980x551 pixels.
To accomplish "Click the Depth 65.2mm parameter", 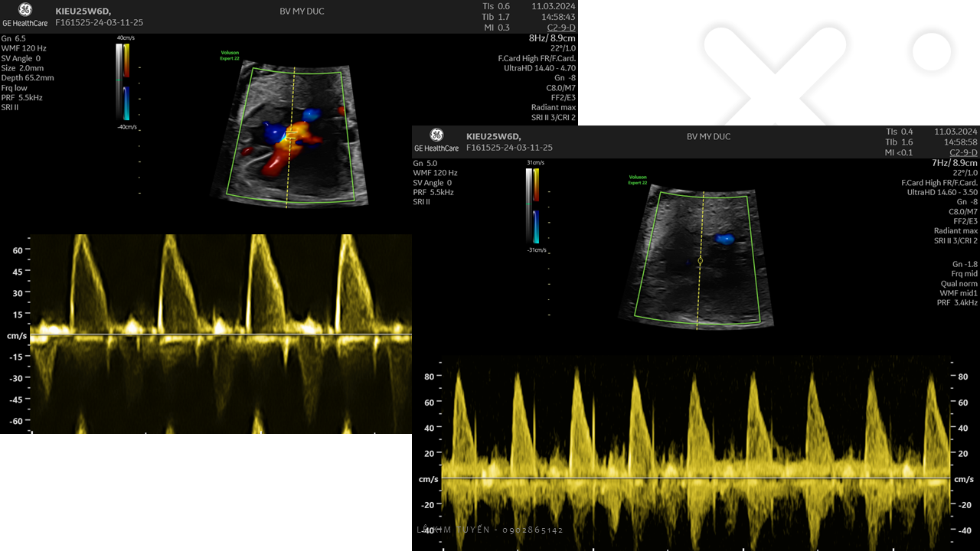I will pos(28,78).
